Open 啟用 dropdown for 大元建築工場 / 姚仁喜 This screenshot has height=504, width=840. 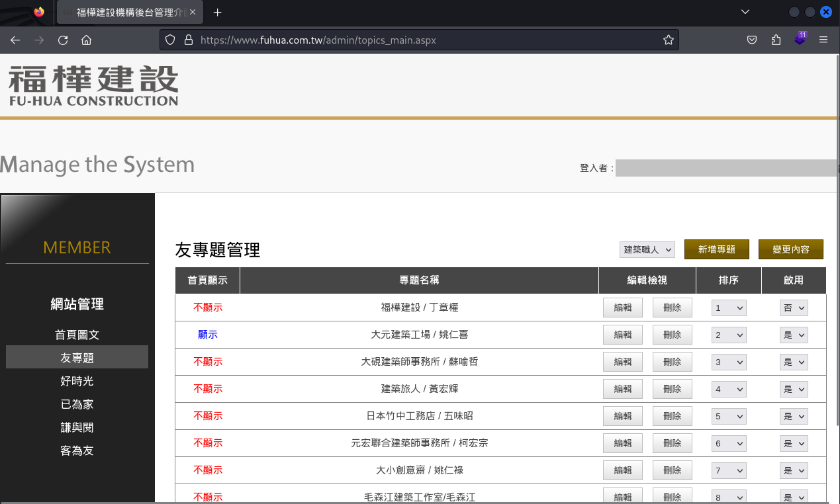[794, 335]
